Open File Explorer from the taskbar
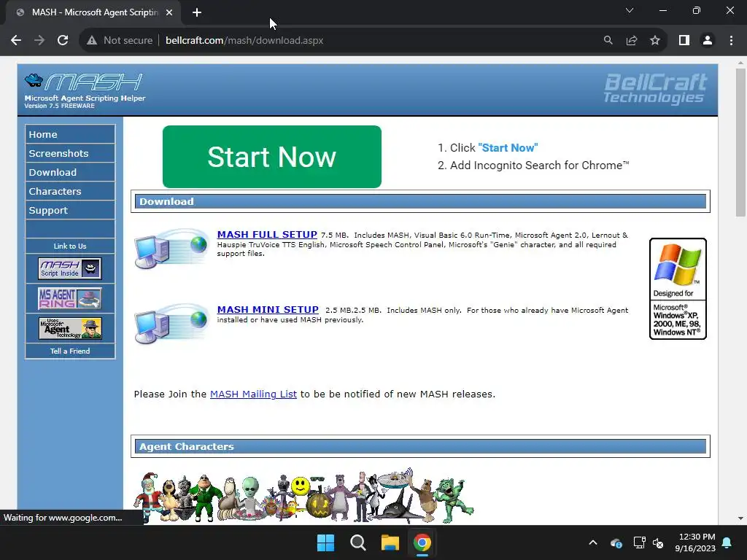The image size is (747, 560). [390, 542]
